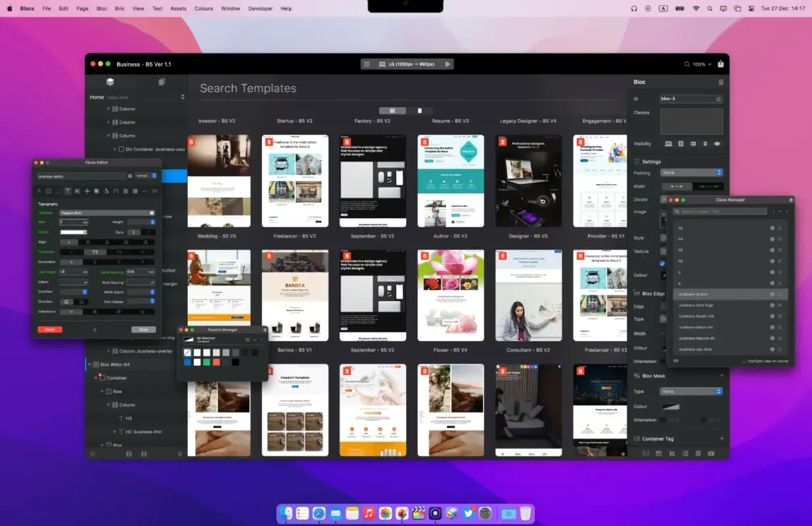Click the preview play button in the toolbar

[447, 64]
